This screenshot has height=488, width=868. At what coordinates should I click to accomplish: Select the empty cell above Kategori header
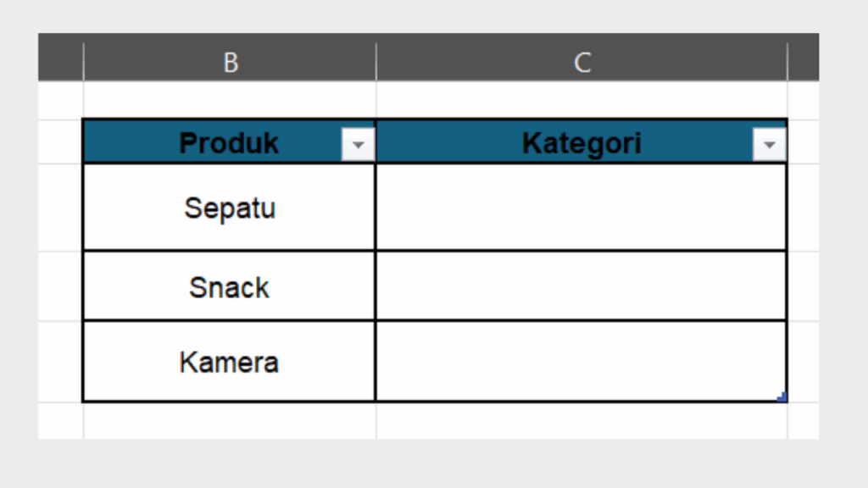tap(581, 100)
